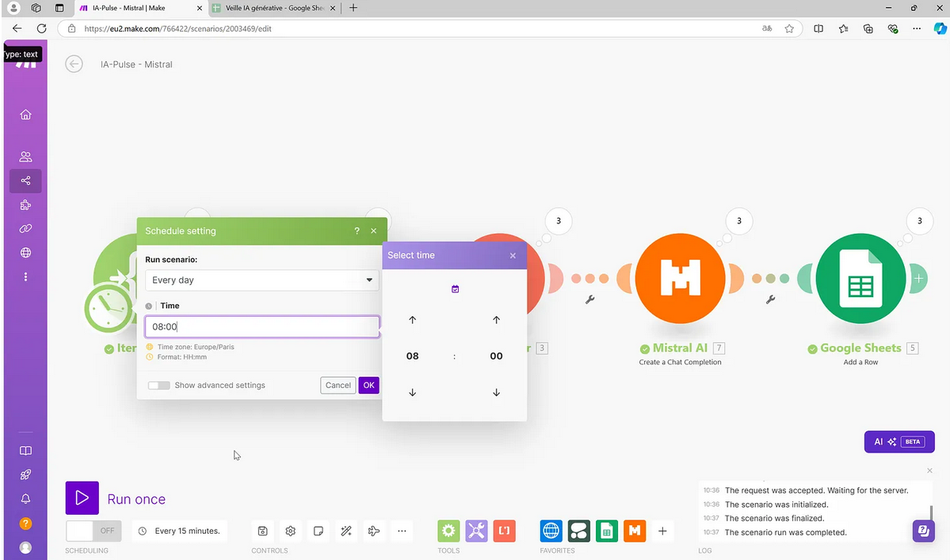The width and height of the screenshot is (950, 560).
Task: Decrease minutes with the down arrow
Action: click(496, 392)
